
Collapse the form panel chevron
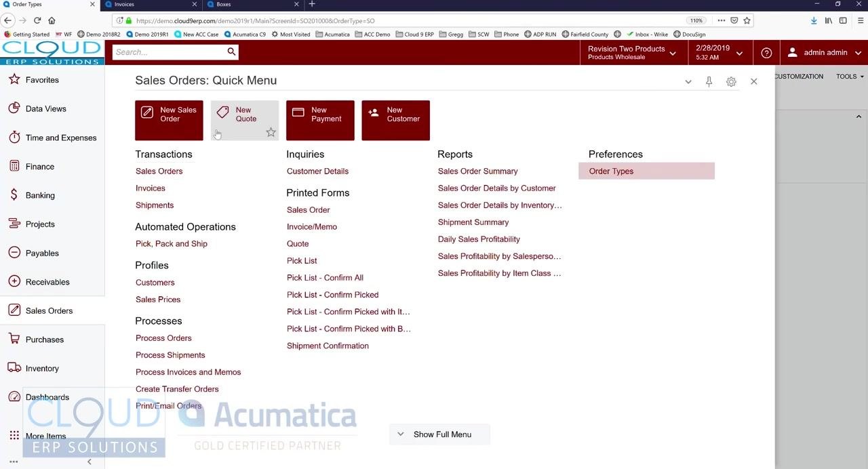[859, 117]
